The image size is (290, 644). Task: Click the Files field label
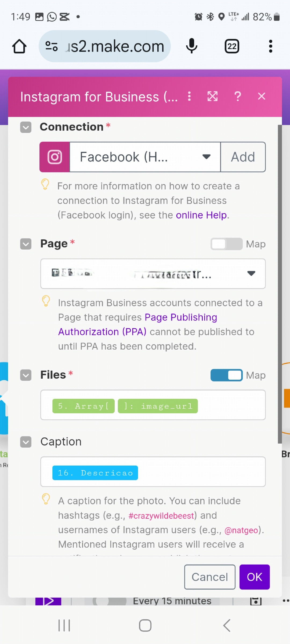pyautogui.click(x=53, y=375)
